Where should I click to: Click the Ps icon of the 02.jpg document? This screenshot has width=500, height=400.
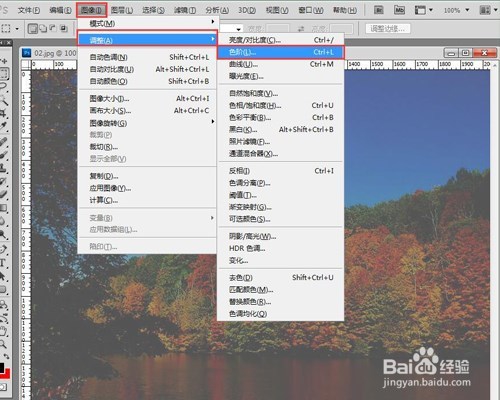pos(27,53)
